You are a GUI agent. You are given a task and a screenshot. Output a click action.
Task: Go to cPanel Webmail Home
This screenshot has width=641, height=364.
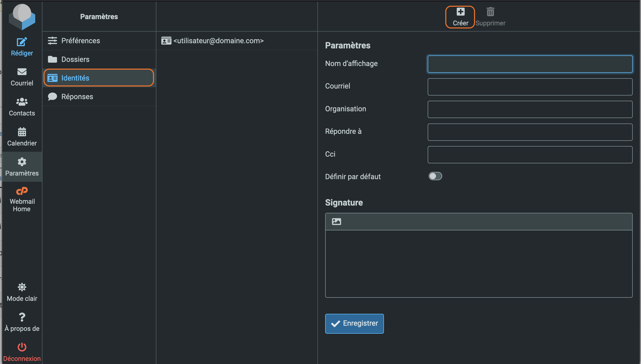(22, 199)
